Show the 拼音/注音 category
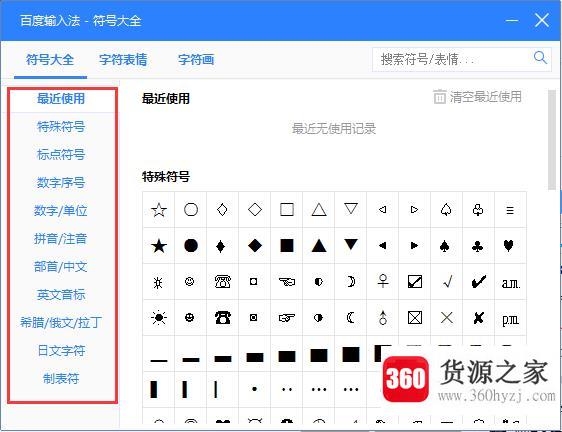Screen dimensions: 562x432 coord(61,238)
